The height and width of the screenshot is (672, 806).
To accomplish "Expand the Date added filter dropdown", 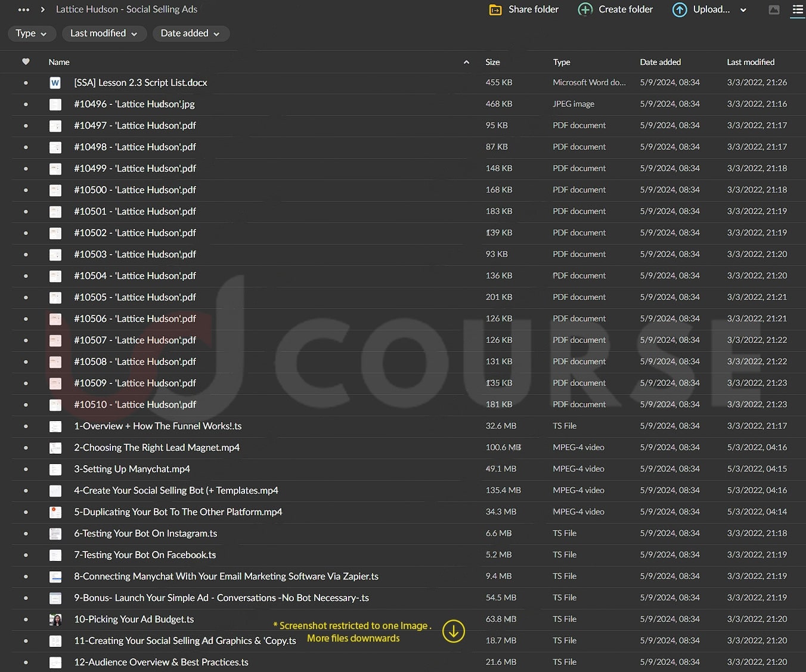I will click(x=190, y=33).
